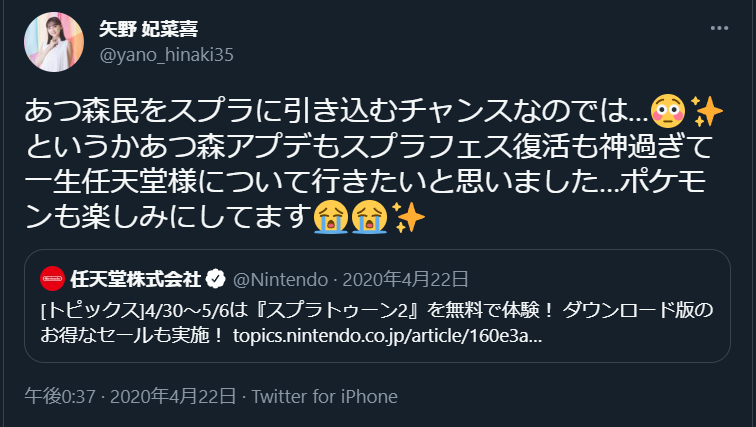Click the sparkles emoji after the flushed face
Image resolution: width=756 pixels, height=427 pixels.
coord(706,108)
